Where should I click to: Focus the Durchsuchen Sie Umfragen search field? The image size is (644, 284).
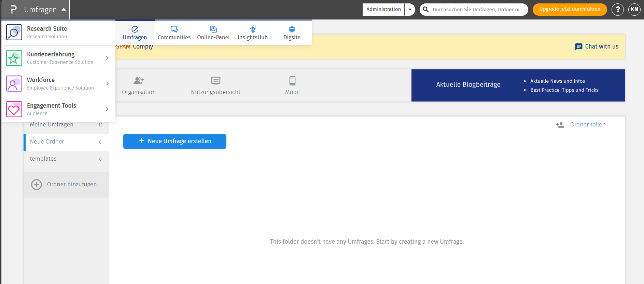click(476, 10)
